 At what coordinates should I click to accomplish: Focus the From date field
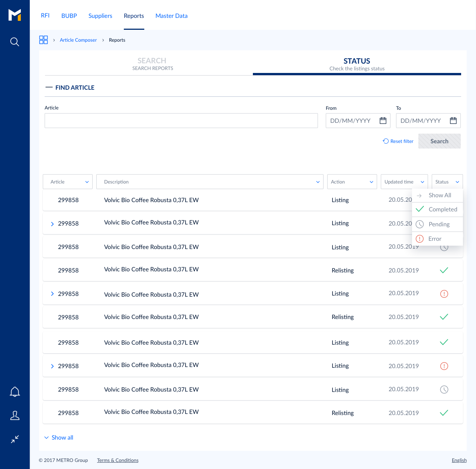(358, 121)
